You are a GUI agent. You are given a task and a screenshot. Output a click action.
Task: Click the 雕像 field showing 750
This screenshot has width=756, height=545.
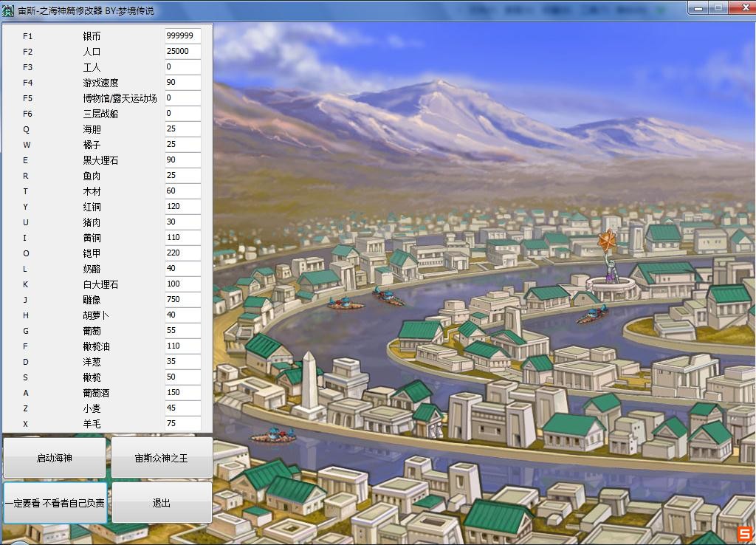point(182,300)
